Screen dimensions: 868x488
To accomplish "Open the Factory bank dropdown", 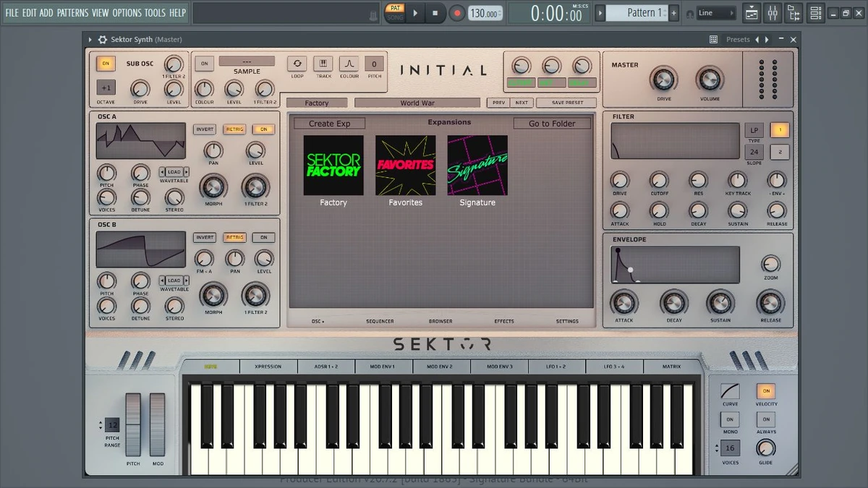I will [317, 103].
